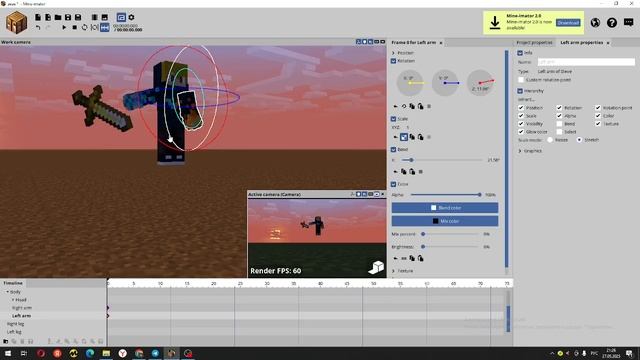Play the animation
This screenshot has height=360, width=640.
click(64, 27)
